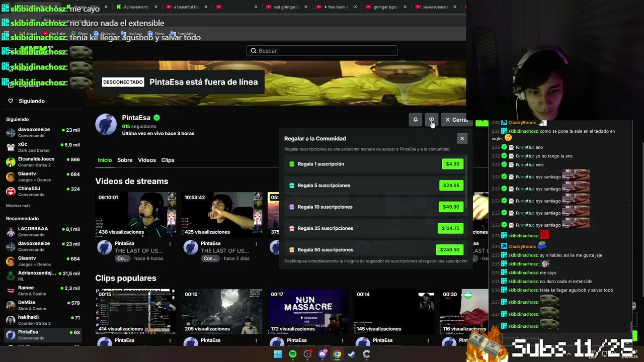Open PintaEsa profile avatar
Screen dimensions: 644x362
[106, 124]
